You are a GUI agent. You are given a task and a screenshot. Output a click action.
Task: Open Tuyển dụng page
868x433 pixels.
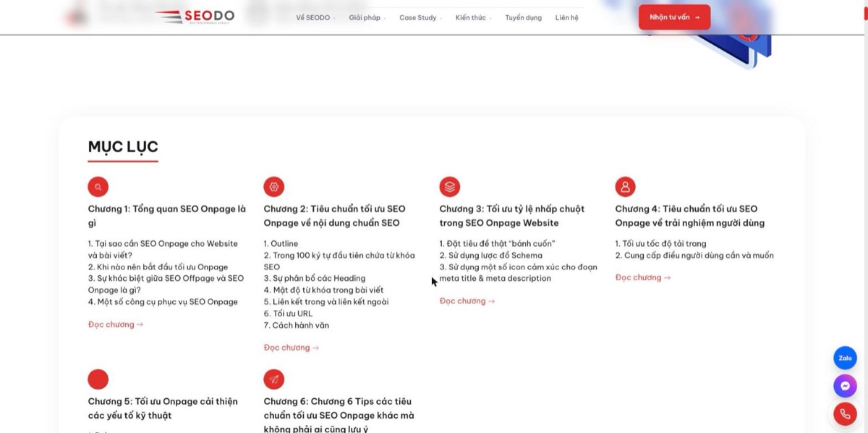pos(523,17)
